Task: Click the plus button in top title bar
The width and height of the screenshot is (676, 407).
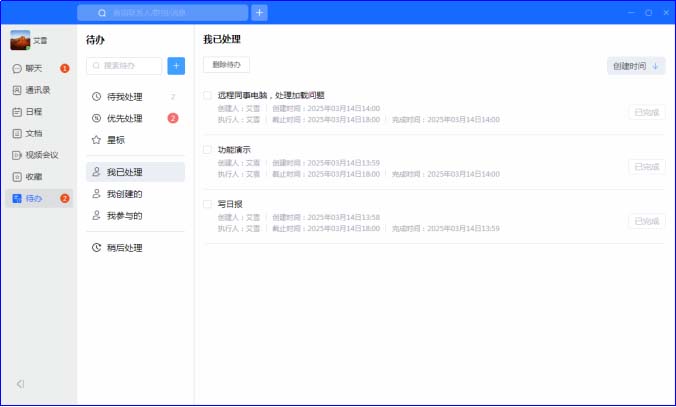Action: click(x=259, y=13)
